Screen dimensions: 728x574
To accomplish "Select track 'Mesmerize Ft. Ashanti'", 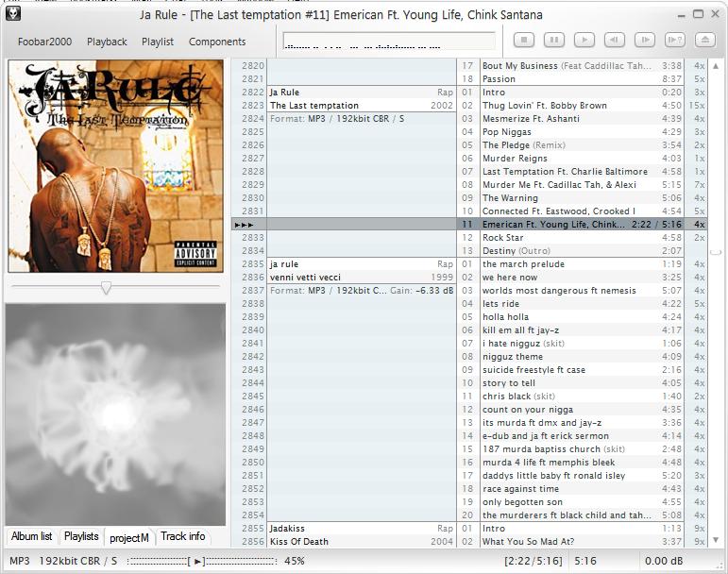I will tap(582, 119).
